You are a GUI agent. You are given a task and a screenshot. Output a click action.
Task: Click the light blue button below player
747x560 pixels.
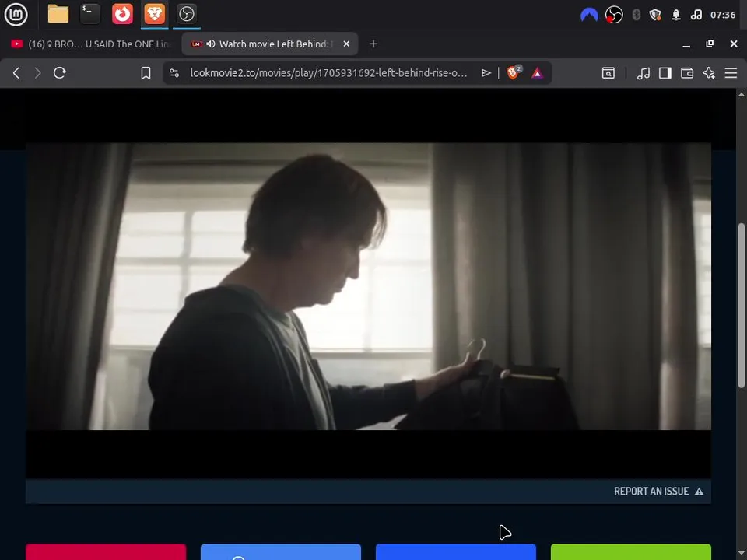281,552
